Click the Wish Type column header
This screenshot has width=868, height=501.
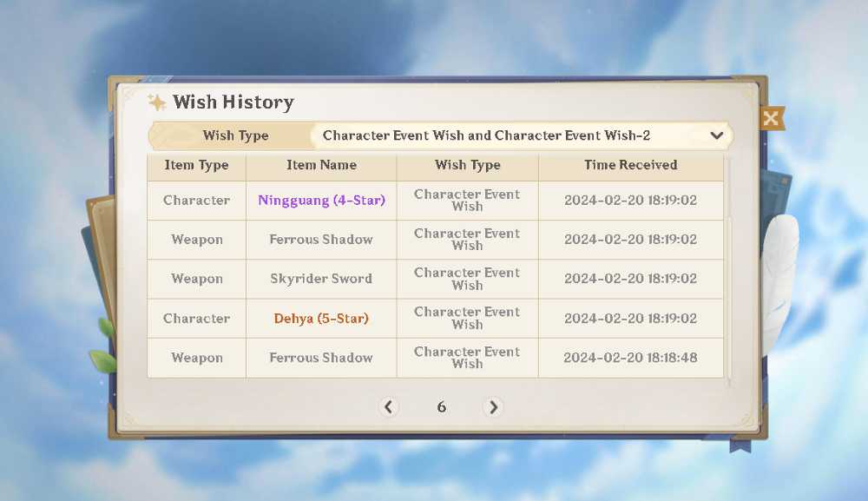click(468, 165)
